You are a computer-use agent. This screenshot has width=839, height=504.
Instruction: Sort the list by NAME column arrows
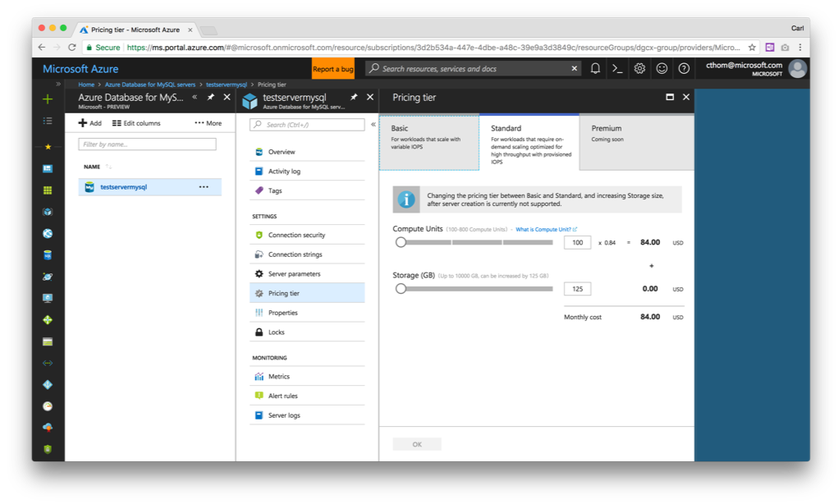pyautogui.click(x=108, y=167)
